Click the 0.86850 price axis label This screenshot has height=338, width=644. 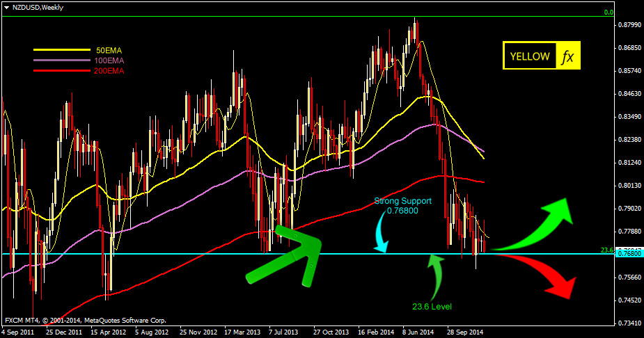click(x=629, y=48)
